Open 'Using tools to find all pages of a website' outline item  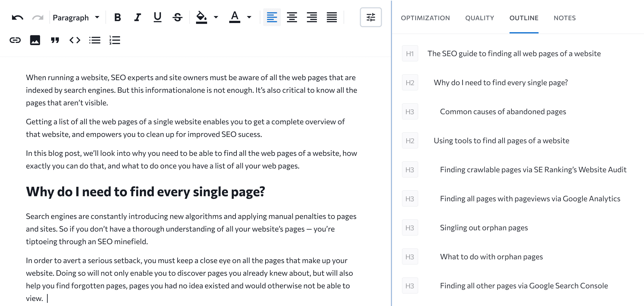(x=501, y=141)
